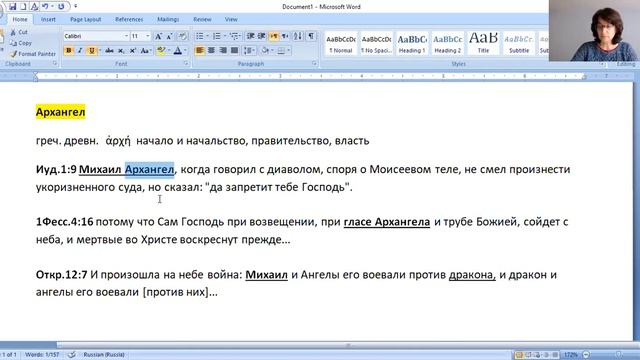
Task: Align the text to the right
Action: [223, 51]
